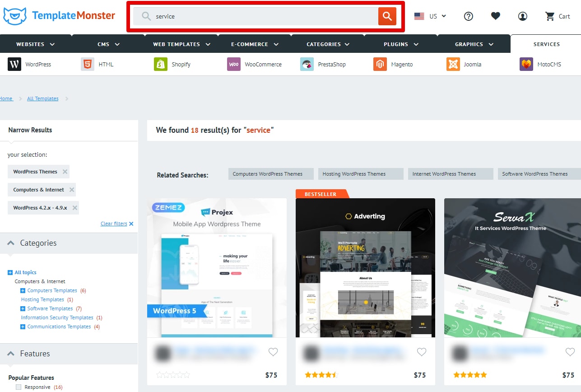
Task: Open the shopping Cart
Action: (x=558, y=16)
